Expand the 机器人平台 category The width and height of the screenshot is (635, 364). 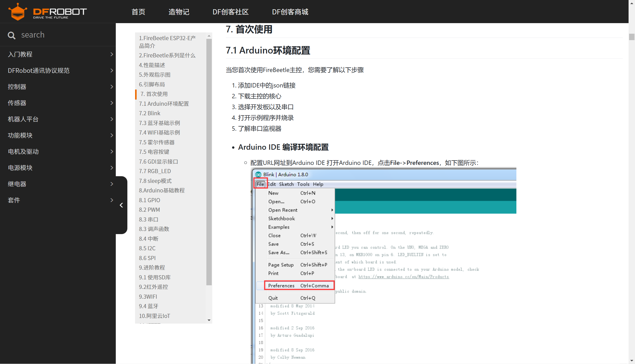58,119
